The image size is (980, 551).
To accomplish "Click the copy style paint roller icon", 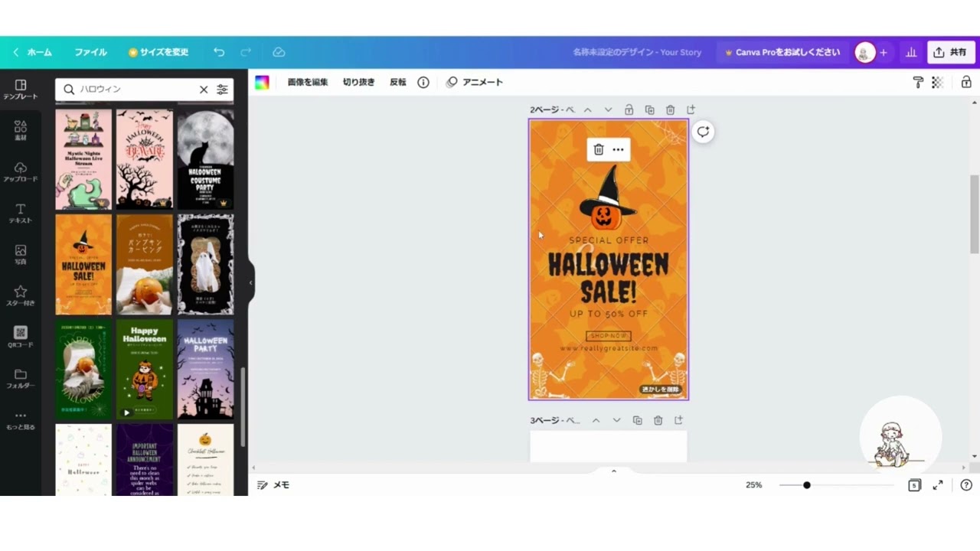I will (x=918, y=82).
